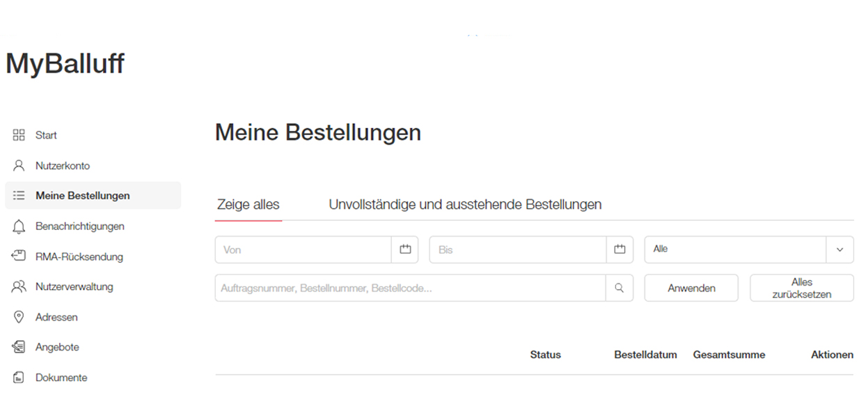Screen dimensions: 868x418
Task: Open the calendar picker for Von date
Action: click(x=405, y=249)
